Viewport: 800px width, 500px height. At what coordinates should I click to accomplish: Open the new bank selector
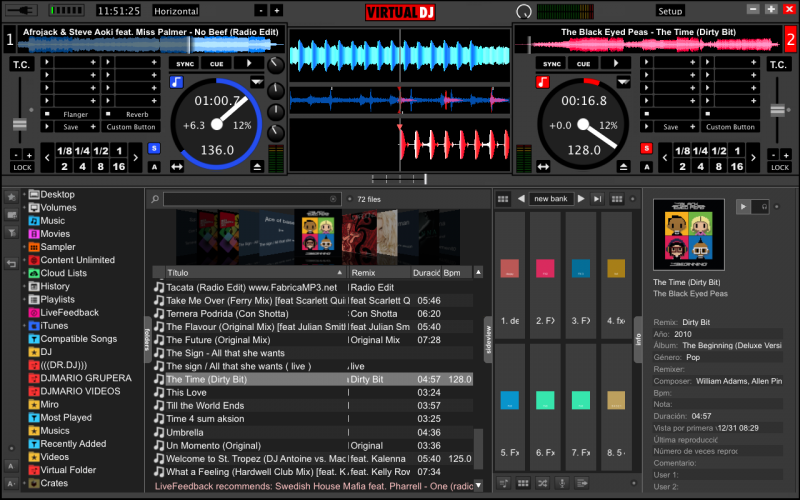(x=551, y=199)
